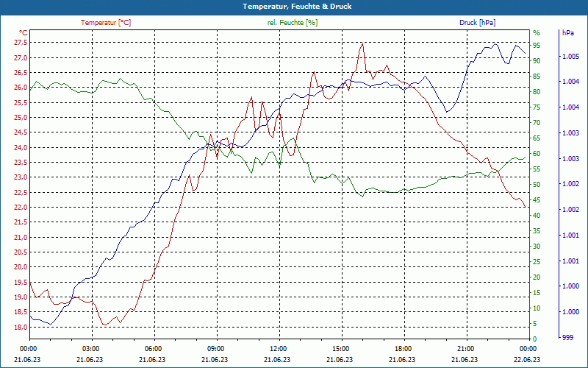
Task: Click the "15:00" time axis label
Action: tap(342, 348)
